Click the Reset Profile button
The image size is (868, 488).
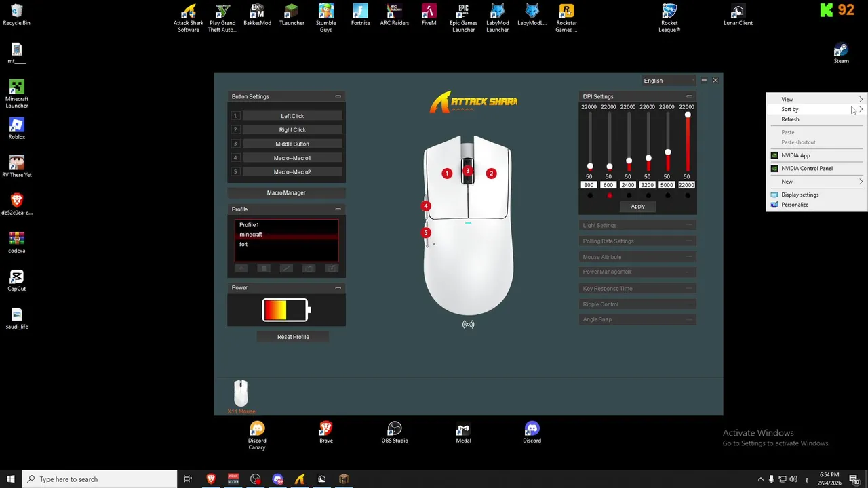click(293, 337)
